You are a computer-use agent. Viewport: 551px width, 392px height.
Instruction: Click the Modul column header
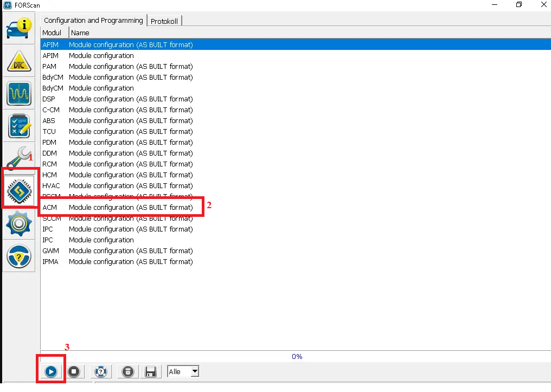(54, 33)
